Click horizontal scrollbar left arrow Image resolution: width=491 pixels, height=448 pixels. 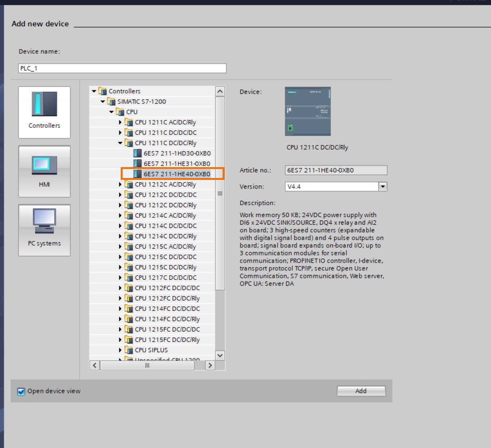95,366
